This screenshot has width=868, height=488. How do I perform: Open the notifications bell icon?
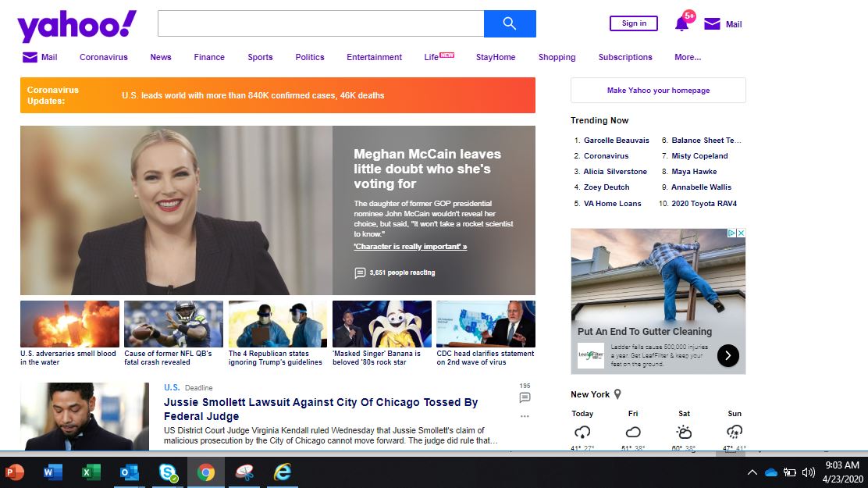click(x=681, y=24)
